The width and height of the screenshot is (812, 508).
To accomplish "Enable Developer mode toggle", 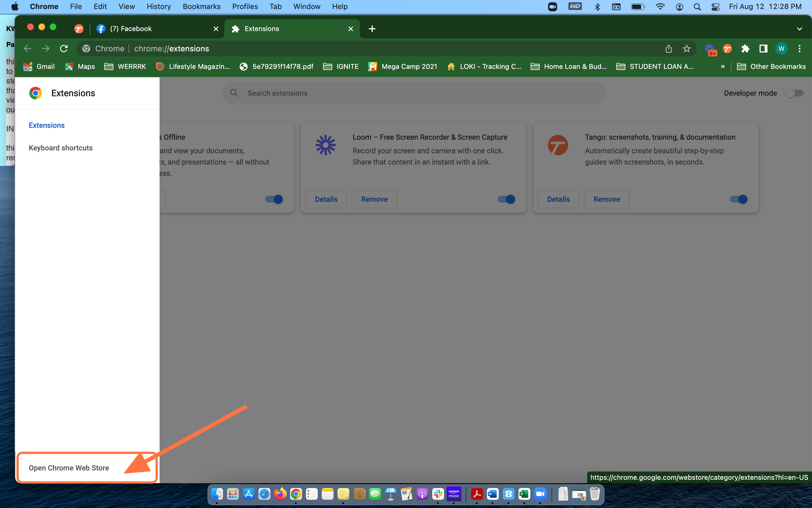I will pos(795,93).
